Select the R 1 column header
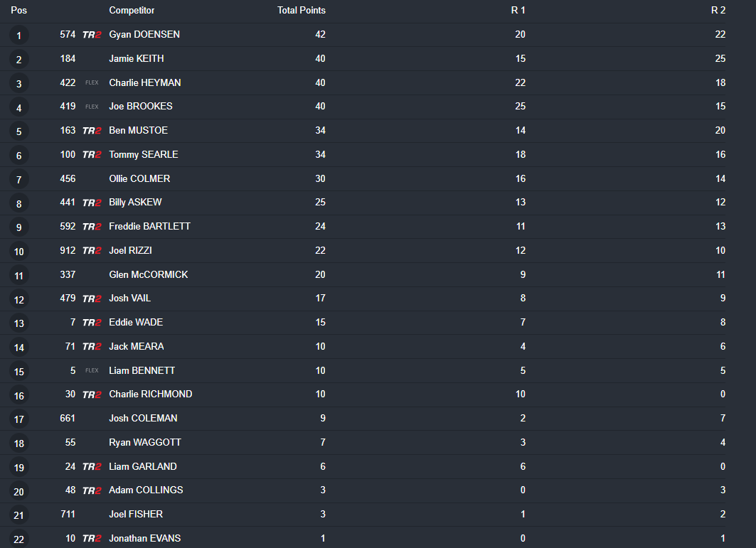 tap(518, 10)
